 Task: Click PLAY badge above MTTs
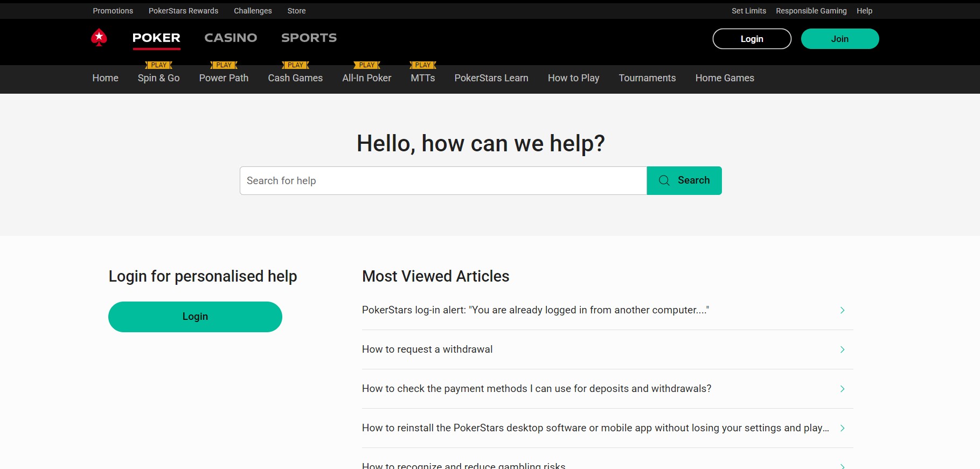pyautogui.click(x=423, y=65)
